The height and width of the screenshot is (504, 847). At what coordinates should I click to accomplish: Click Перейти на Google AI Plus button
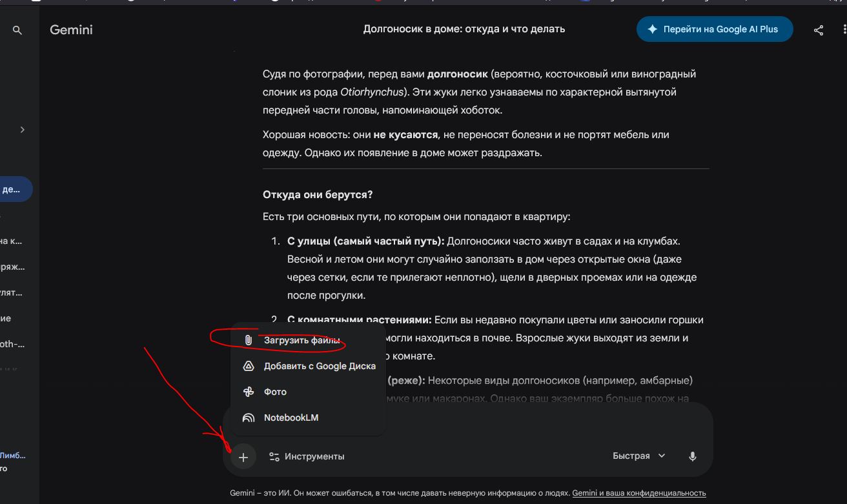coord(714,29)
